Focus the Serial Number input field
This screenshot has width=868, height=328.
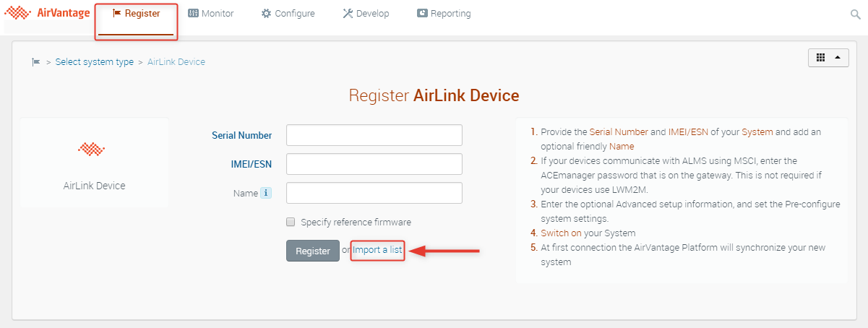374,135
